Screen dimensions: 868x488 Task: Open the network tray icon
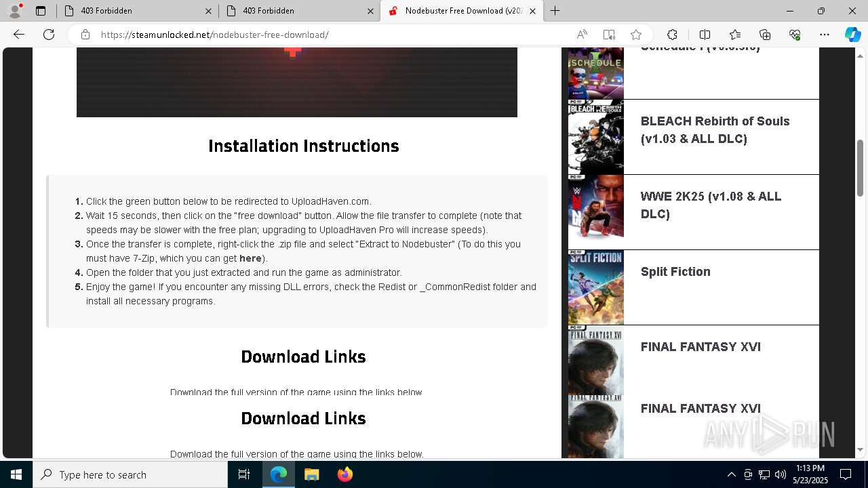[x=764, y=474]
